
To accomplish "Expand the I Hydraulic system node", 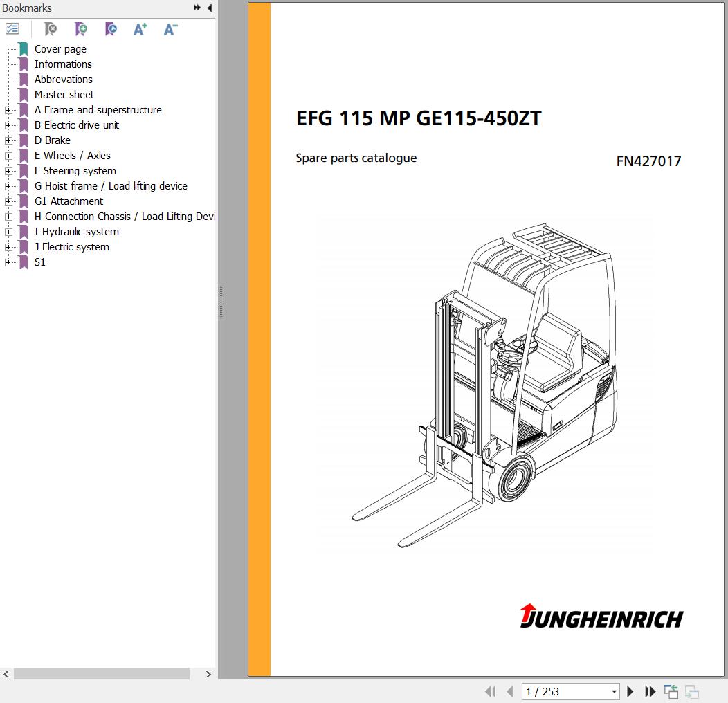I will point(8,232).
